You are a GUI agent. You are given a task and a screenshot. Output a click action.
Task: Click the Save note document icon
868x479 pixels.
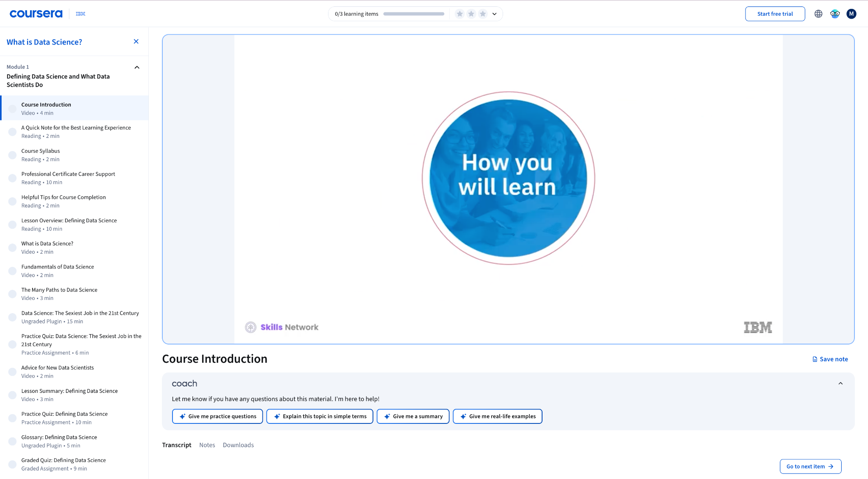[814, 359]
